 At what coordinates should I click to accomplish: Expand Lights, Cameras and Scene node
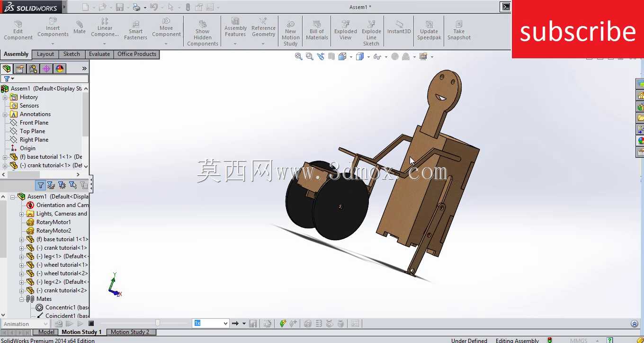[21, 214]
